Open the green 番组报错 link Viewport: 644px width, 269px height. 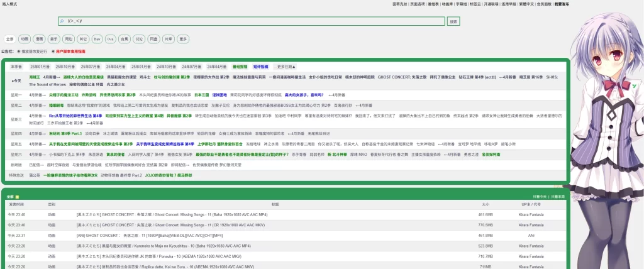(x=240, y=67)
